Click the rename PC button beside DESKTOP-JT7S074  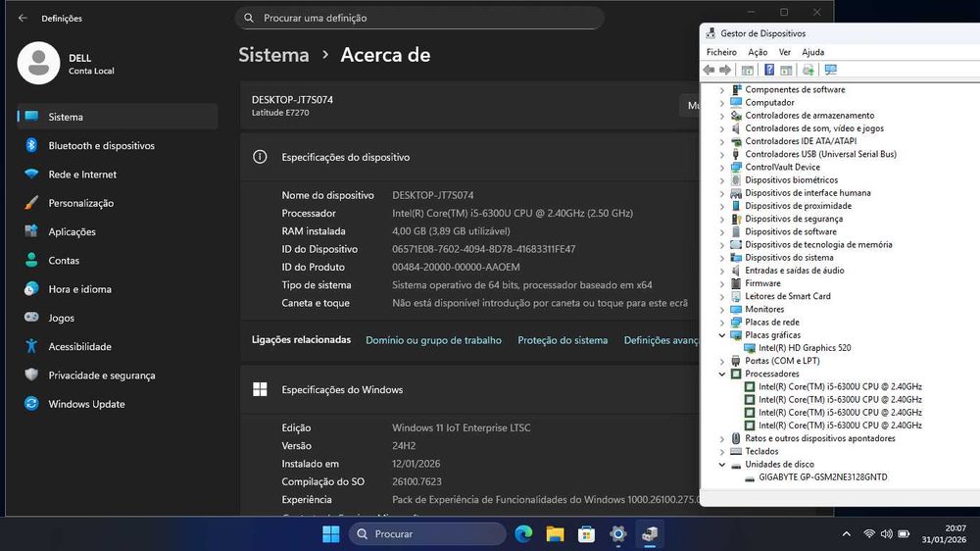[x=690, y=106]
